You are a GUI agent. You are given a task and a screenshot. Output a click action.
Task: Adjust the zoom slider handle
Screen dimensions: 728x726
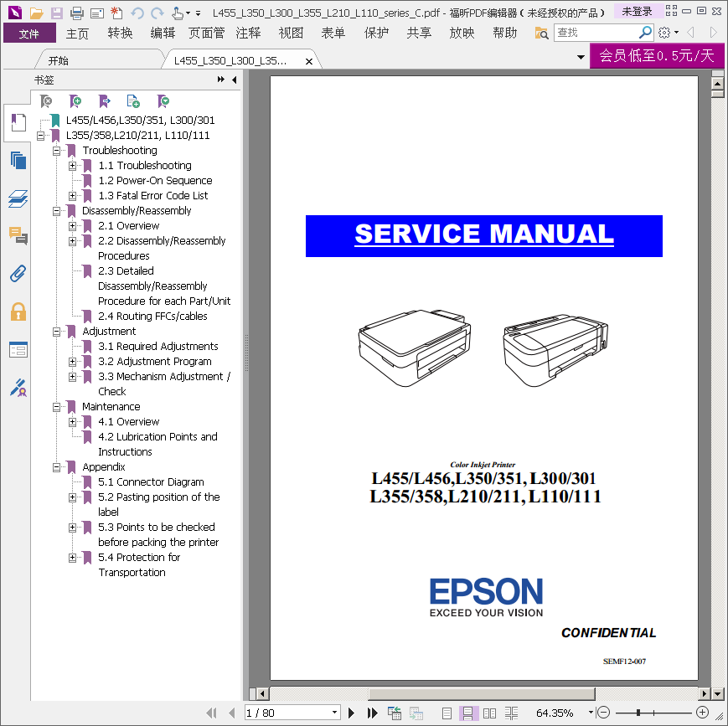pyautogui.click(x=638, y=713)
